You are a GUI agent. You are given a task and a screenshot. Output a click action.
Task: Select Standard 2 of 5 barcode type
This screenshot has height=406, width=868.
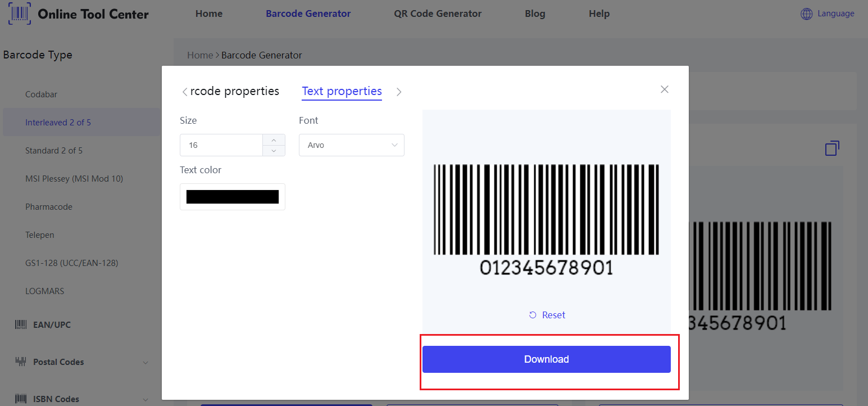tap(54, 151)
